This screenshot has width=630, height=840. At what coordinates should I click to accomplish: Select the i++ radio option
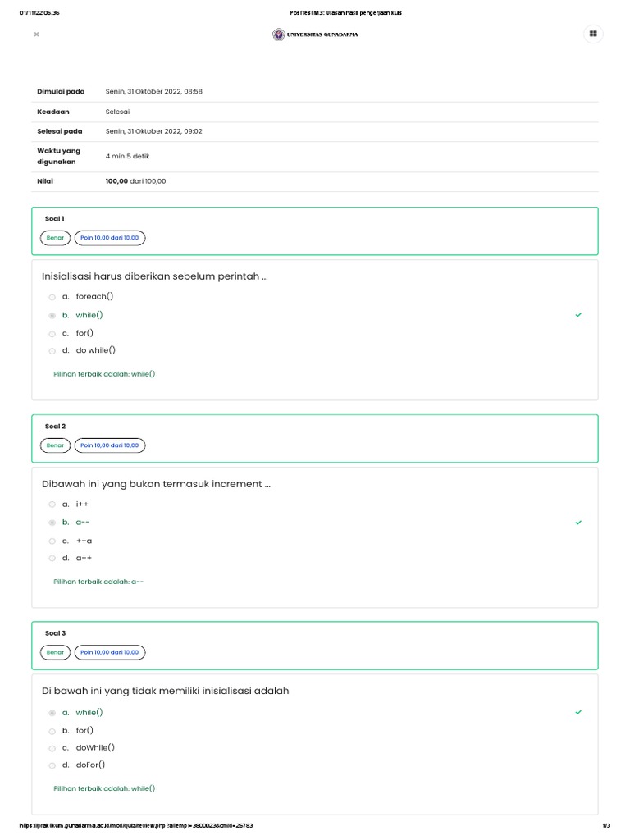point(52,504)
